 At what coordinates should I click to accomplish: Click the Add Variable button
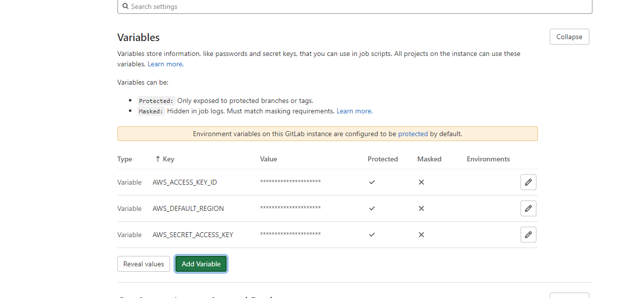click(201, 264)
